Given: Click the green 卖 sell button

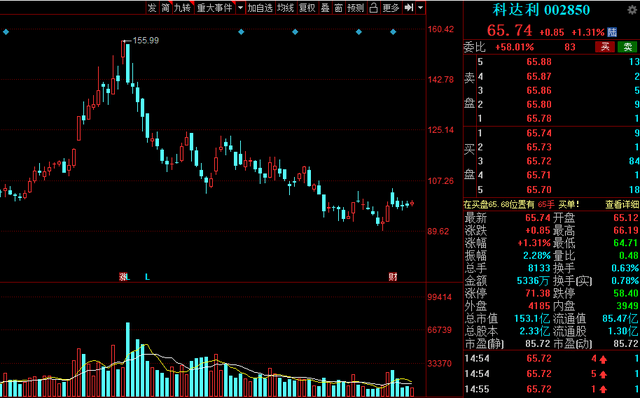Looking at the screenshot, I should click(x=627, y=47).
